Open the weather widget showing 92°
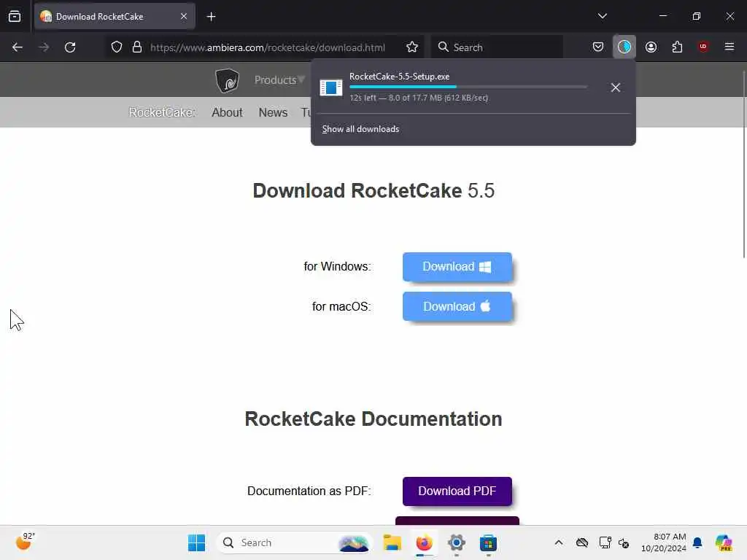Screen dimensions: 747x560 26,542
